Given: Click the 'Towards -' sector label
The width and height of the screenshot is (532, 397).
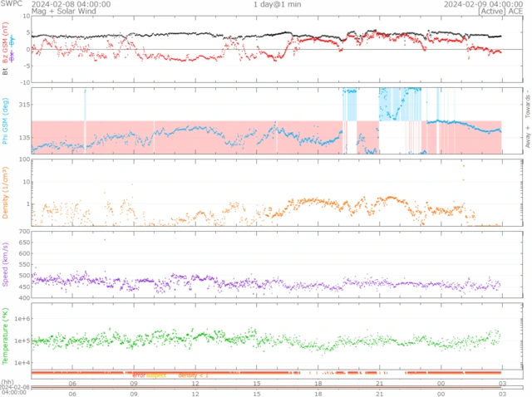Looking at the screenshot, I should coord(525,104).
